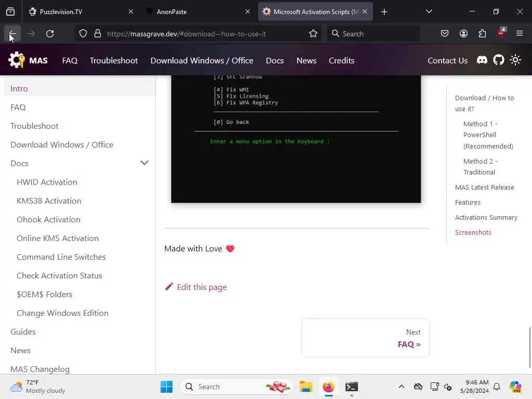Open the Firefox account icon
Image resolution: width=532 pixels, height=399 pixels.
coord(463,34)
